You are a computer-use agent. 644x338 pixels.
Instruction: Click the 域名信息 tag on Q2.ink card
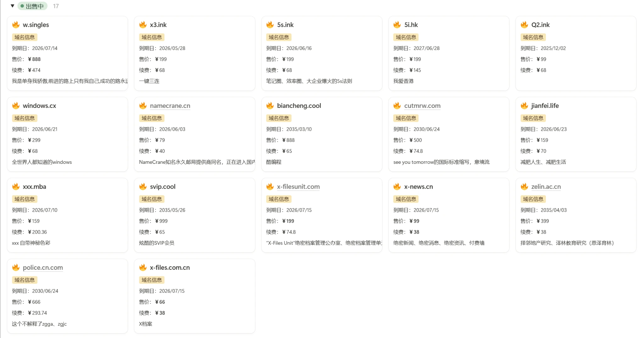pyautogui.click(x=533, y=37)
